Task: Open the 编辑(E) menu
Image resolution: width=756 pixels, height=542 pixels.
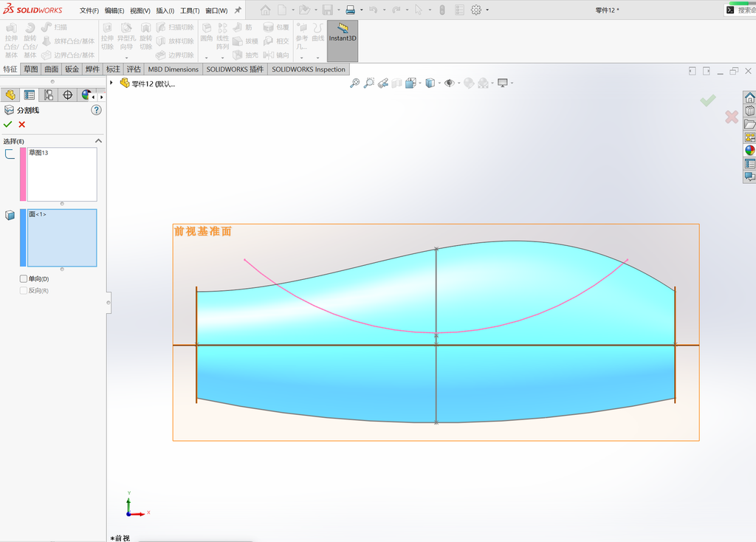Action: point(114,10)
